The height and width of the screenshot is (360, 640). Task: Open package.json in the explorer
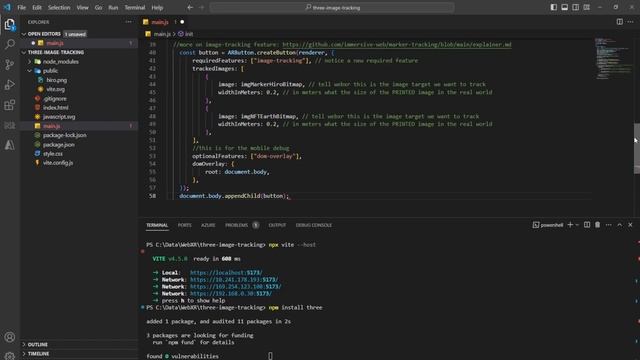58,144
